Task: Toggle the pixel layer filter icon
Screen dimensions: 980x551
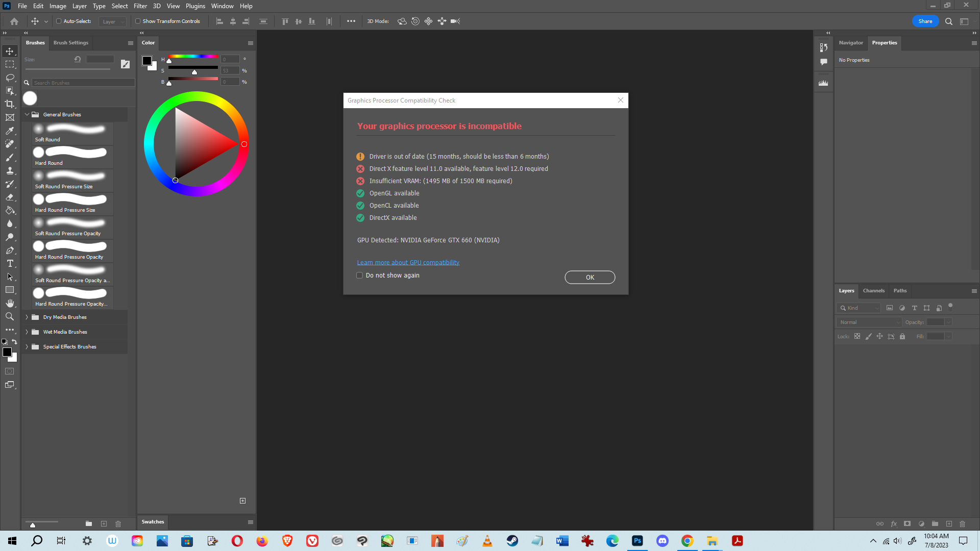Action: 890,308
